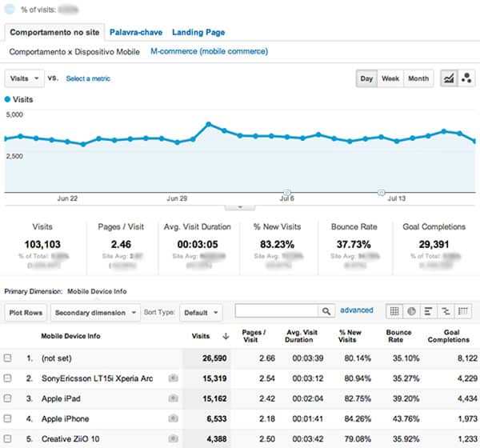Open the Secondary dimension dropdown
This screenshot has width=480, height=448.
point(95,312)
